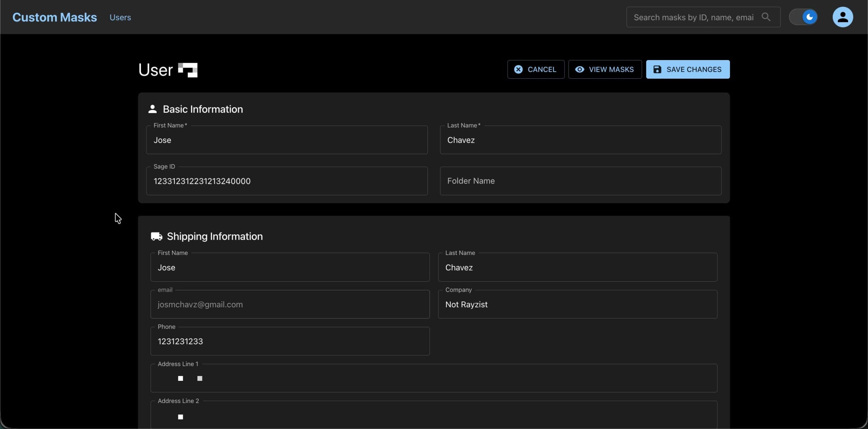The image size is (868, 429).
Task: Click the truck icon beside Shipping Information
Action: pyautogui.click(x=156, y=236)
